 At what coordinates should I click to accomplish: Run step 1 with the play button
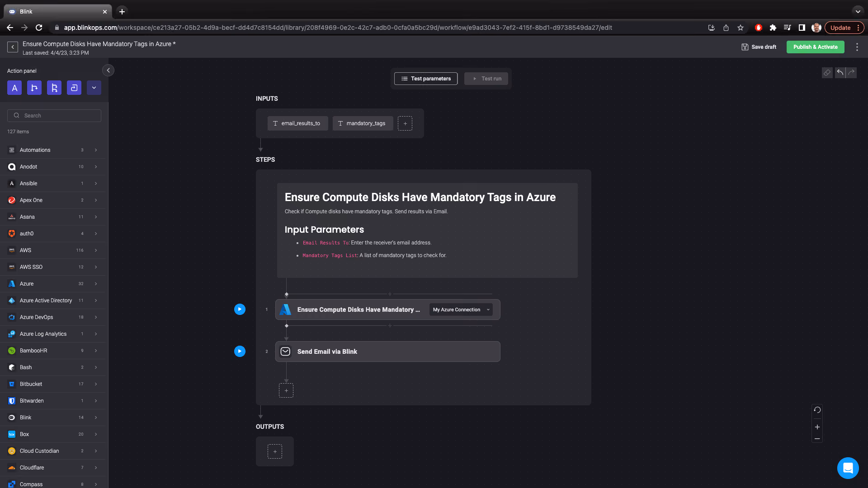click(240, 310)
